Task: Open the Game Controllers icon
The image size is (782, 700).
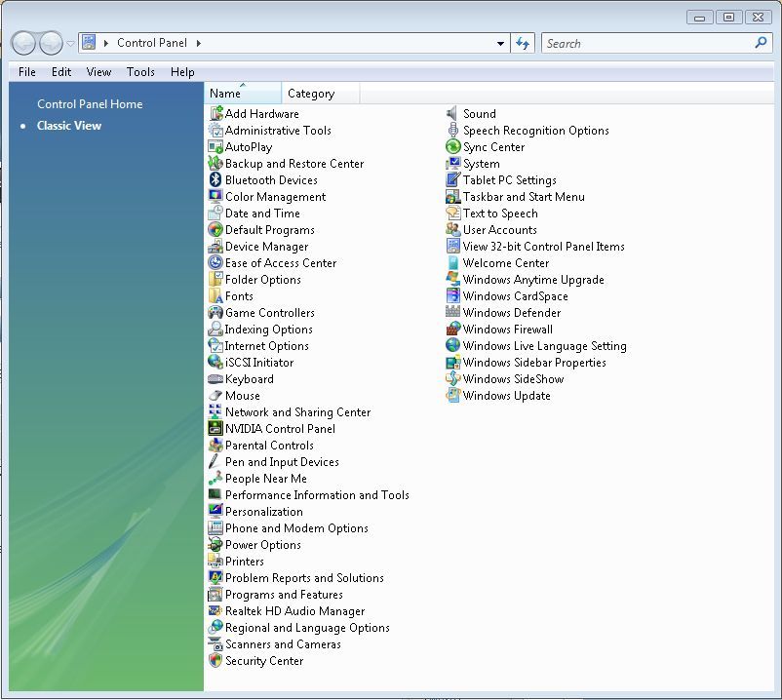Action: pos(215,313)
